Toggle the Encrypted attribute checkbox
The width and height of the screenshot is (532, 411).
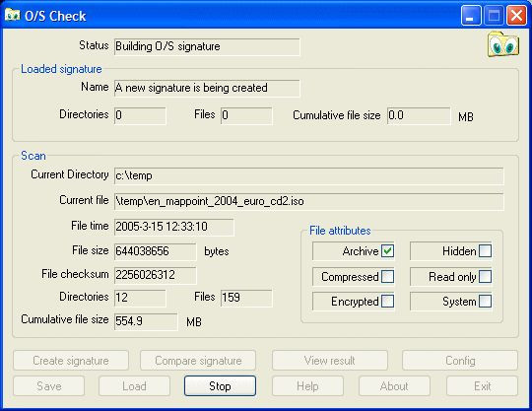(387, 302)
